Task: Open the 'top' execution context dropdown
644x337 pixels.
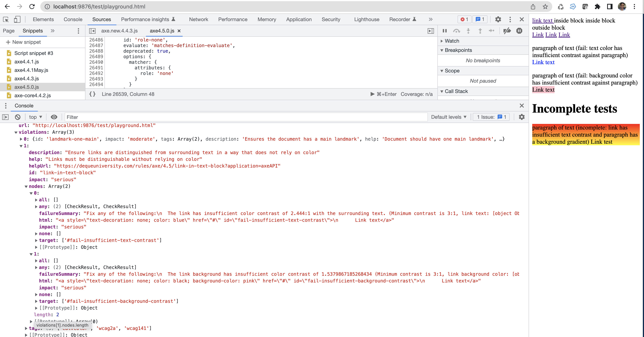Action: pyautogui.click(x=35, y=117)
